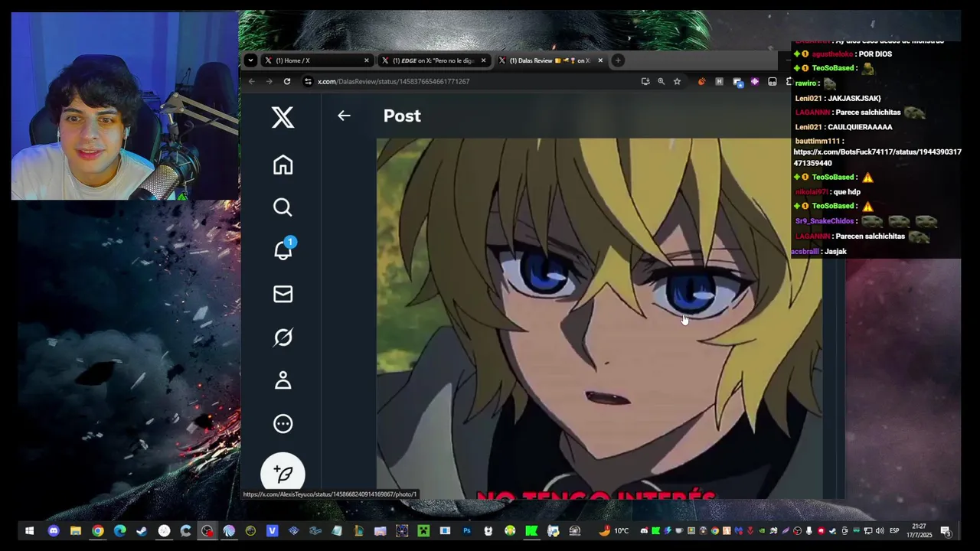Bookmark this page with the star

[x=677, y=81]
